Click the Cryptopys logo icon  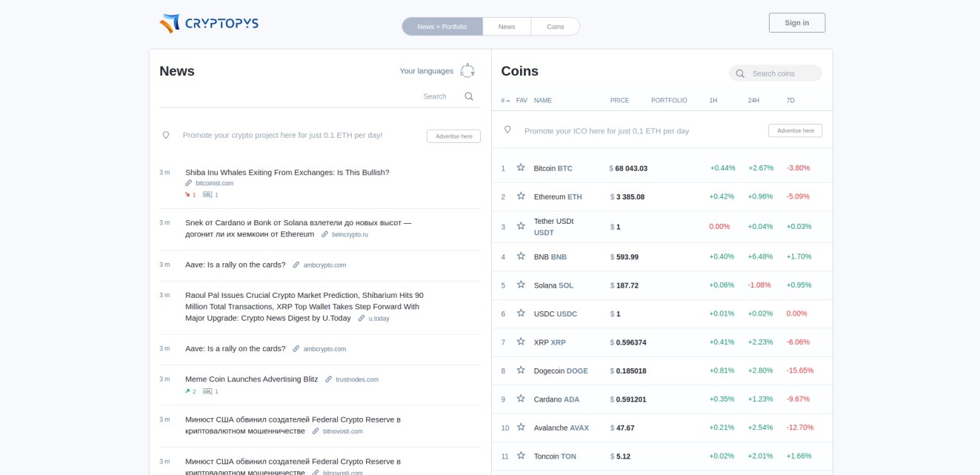pos(169,23)
